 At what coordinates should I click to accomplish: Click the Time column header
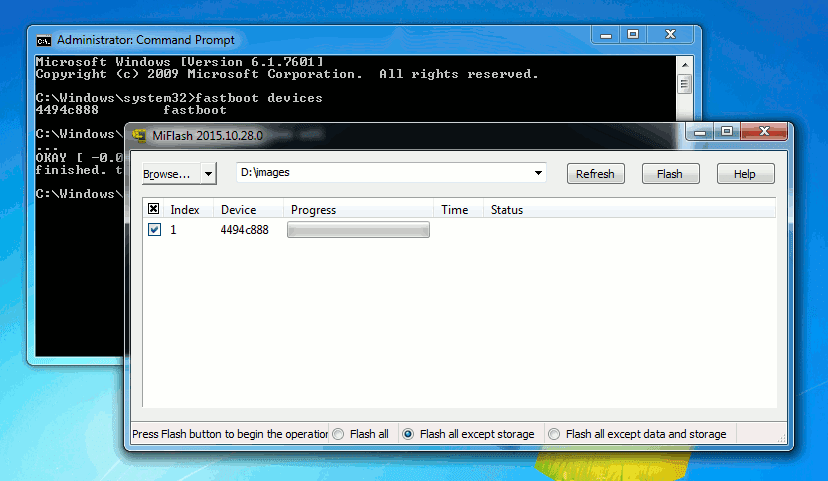click(458, 210)
